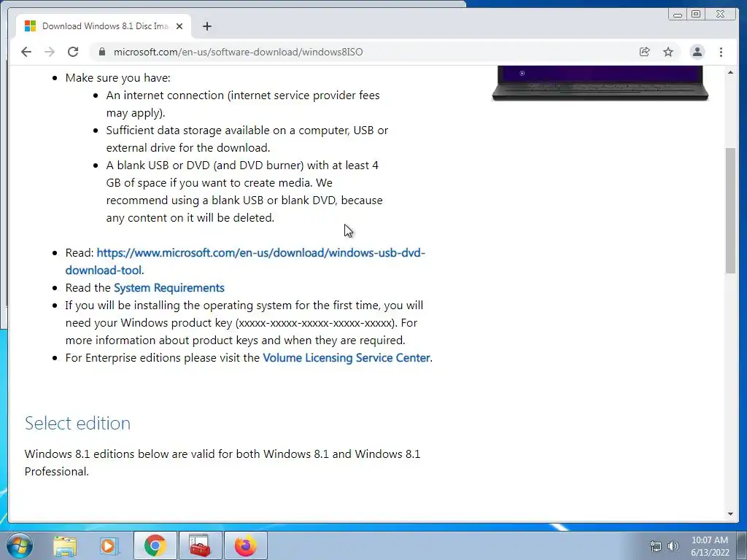
Task: Launch Firefox from the taskbar
Action: pos(245,545)
